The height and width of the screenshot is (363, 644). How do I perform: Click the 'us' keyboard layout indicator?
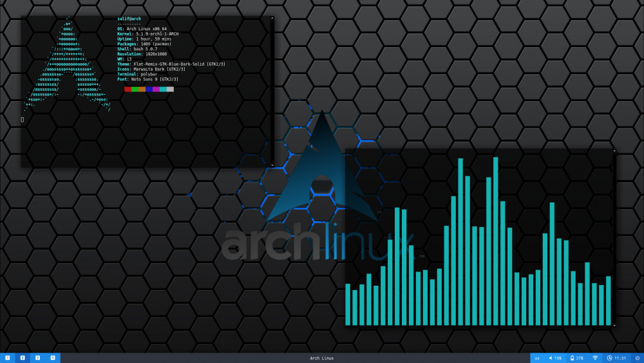pos(537,358)
